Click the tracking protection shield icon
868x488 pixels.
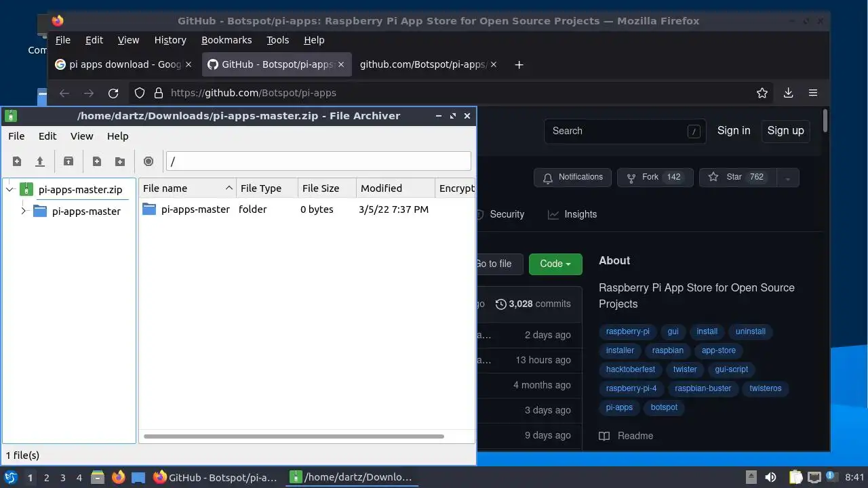pyautogui.click(x=140, y=93)
